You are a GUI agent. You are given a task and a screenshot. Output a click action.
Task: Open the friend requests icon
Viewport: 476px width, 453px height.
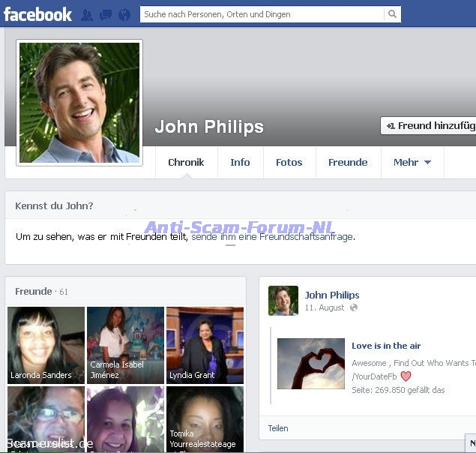coord(87,14)
